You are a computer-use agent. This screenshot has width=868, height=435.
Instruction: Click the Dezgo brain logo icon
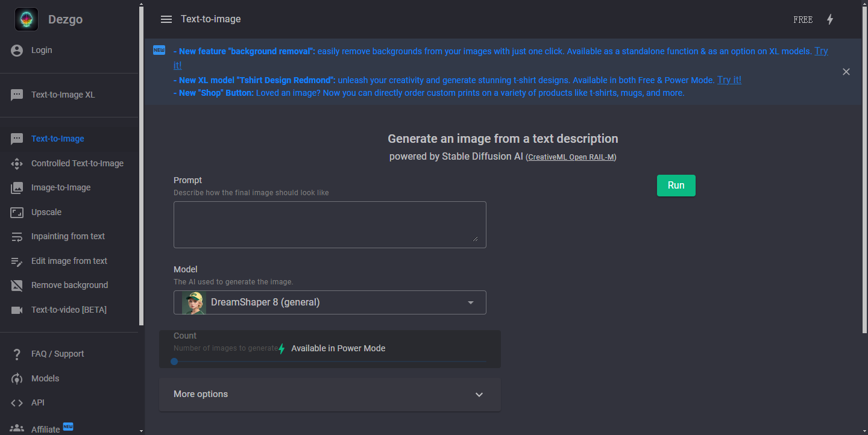[x=27, y=19]
